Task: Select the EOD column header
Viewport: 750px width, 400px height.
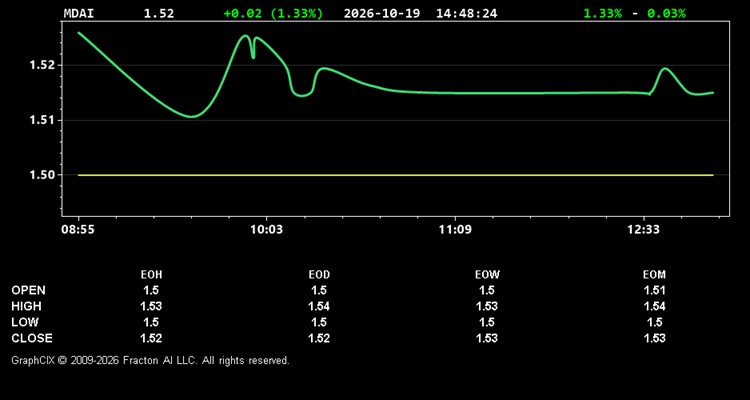Action: click(319, 275)
